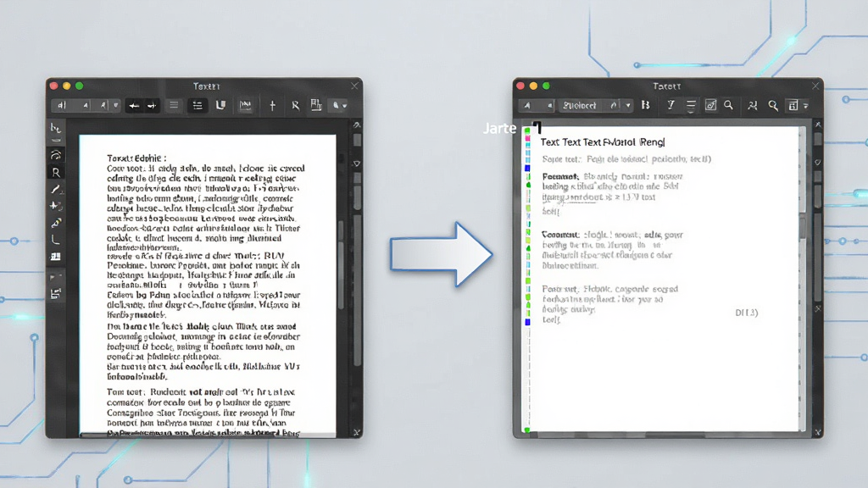
Task: Select the arc tool in the left window sidebar
Action: [x=56, y=154]
